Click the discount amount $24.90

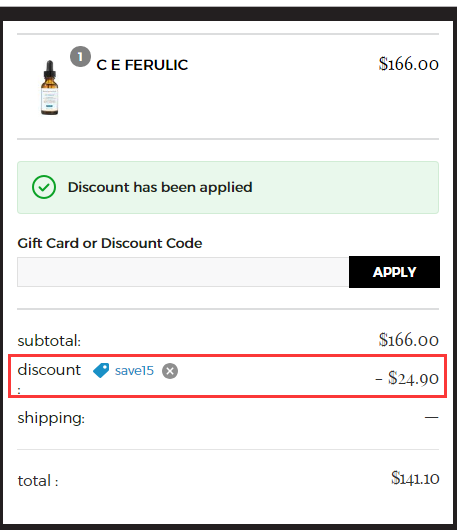click(407, 378)
